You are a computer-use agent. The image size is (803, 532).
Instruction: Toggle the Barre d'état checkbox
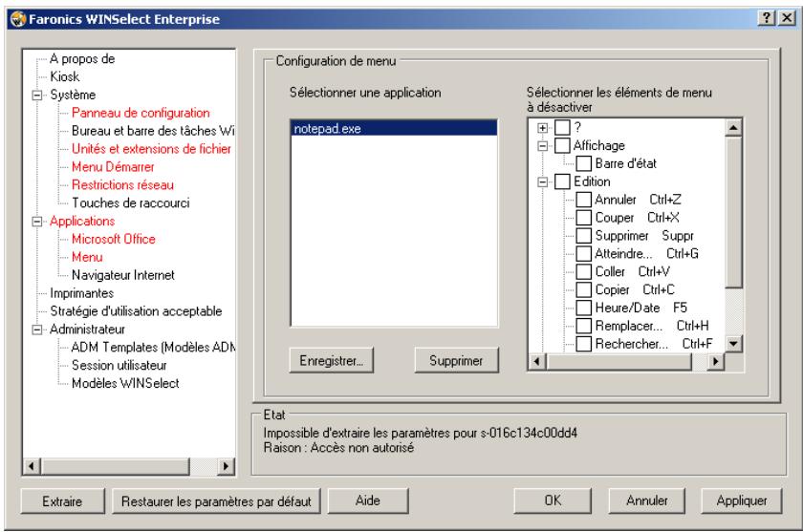[x=584, y=163]
